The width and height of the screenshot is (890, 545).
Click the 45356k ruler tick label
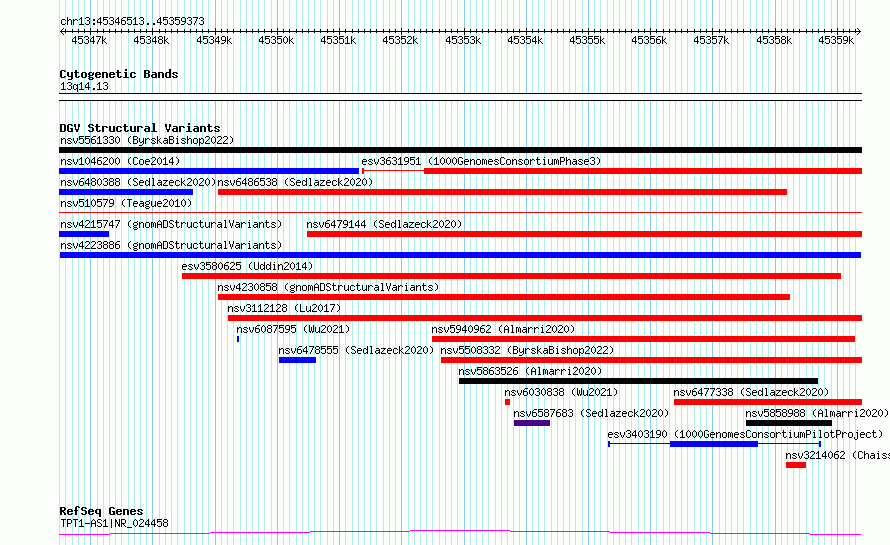pyautogui.click(x=649, y=40)
